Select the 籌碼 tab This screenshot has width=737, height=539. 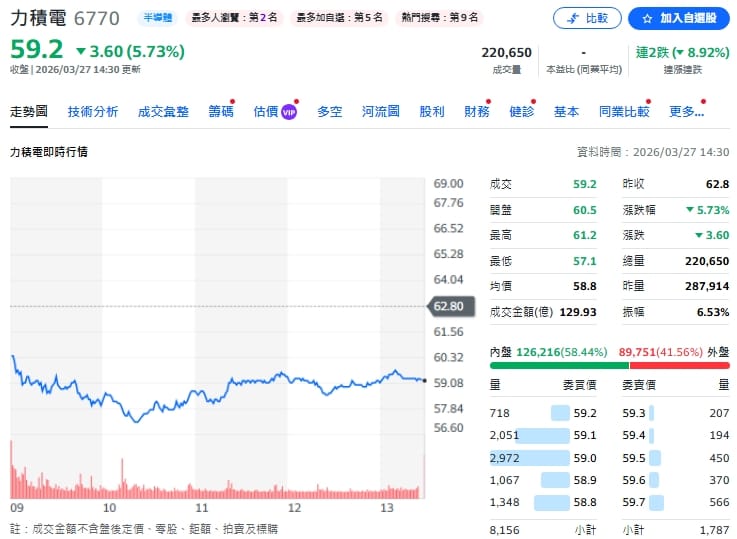tap(220, 112)
